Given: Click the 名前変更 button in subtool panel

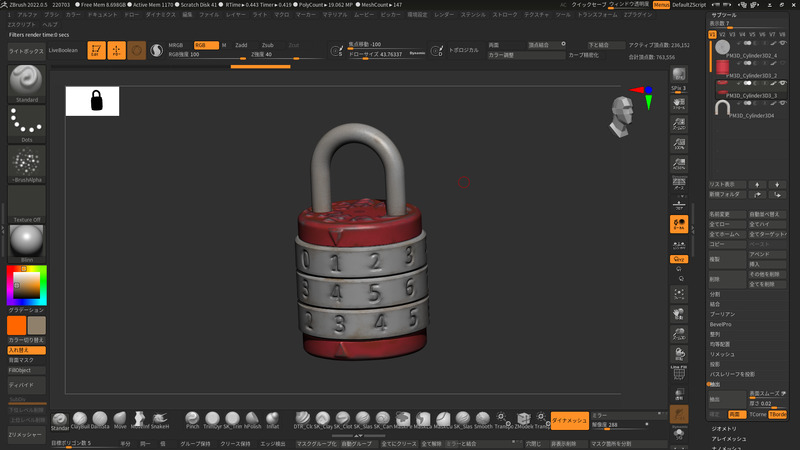Looking at the screenshot, I should tap(727, 214).
